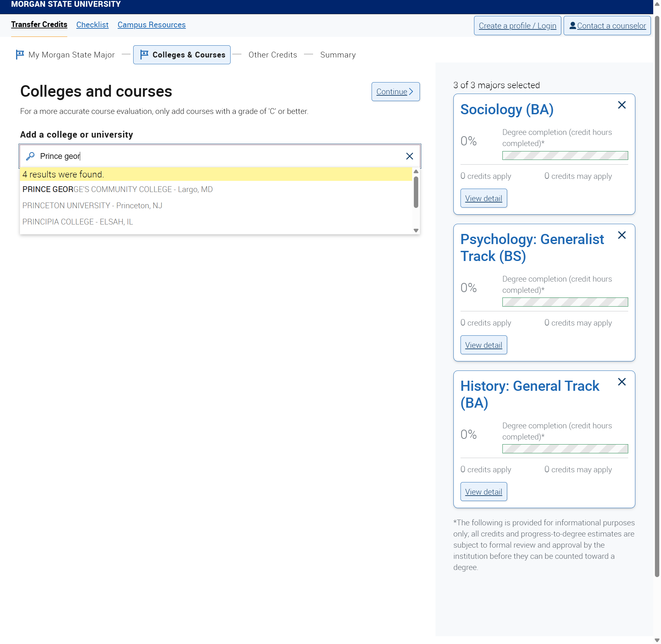View detail for Sociology (BA)
This screenshot has width=661, height=644.
(483, 198)
